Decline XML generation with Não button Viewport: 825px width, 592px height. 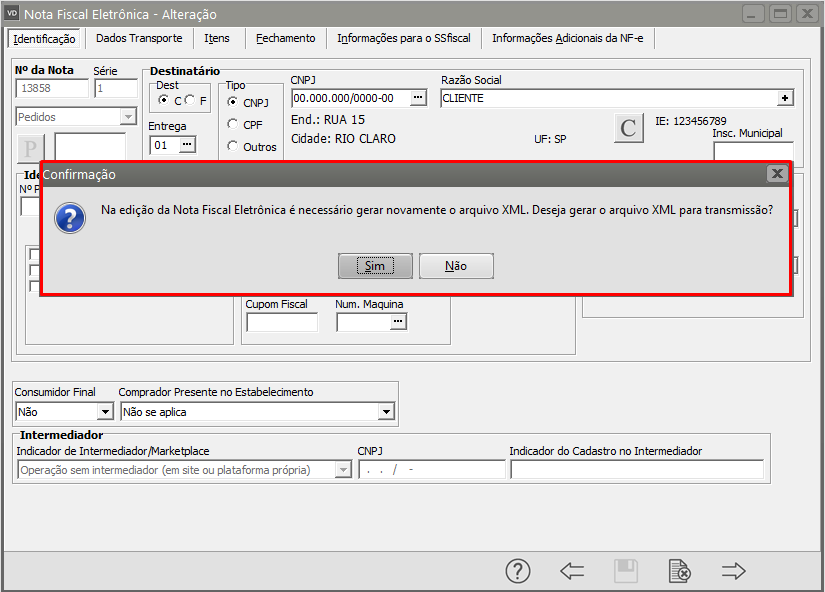(456, 266)
